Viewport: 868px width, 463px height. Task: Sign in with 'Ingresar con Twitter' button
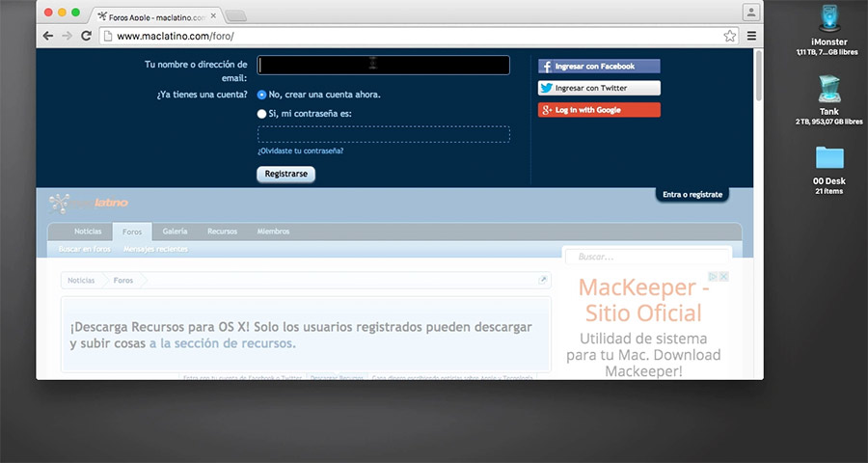coord(599,88)
